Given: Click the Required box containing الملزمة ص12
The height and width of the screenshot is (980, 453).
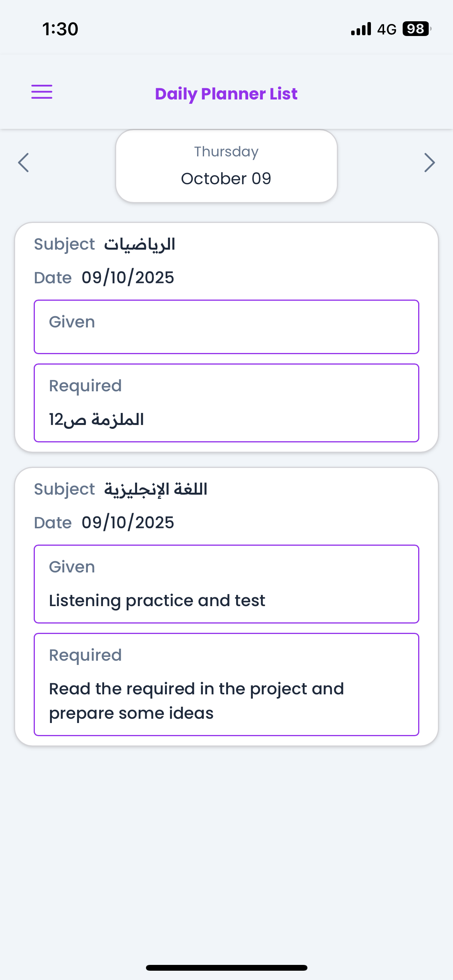Looking at the screenshot, I should click(226, 403).
